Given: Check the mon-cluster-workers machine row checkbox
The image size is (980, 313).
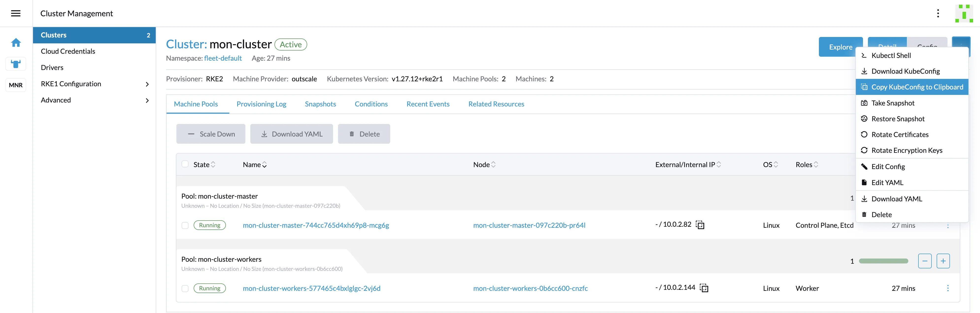Looking at the screenshot, I should point(185,289).
